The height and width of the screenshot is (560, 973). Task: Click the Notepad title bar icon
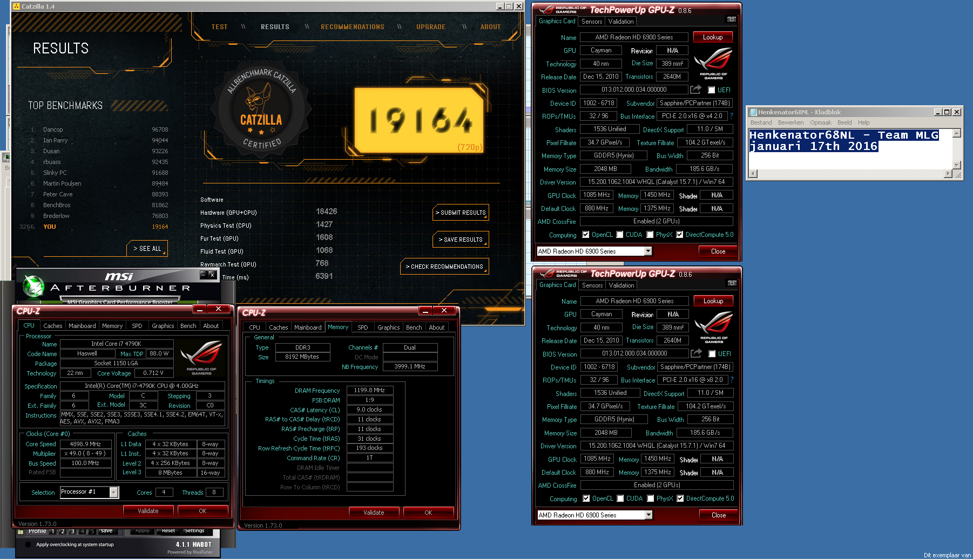[x=753, y=112]
